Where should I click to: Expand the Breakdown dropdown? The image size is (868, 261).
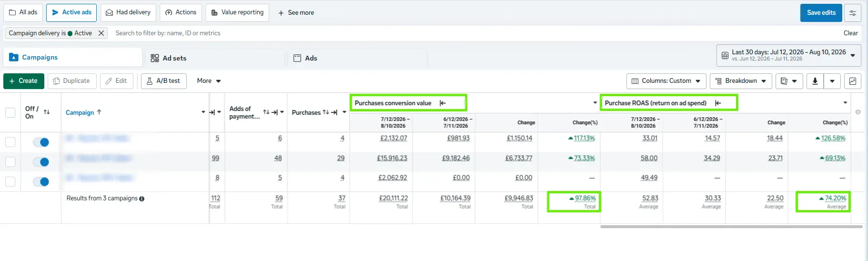741,81
